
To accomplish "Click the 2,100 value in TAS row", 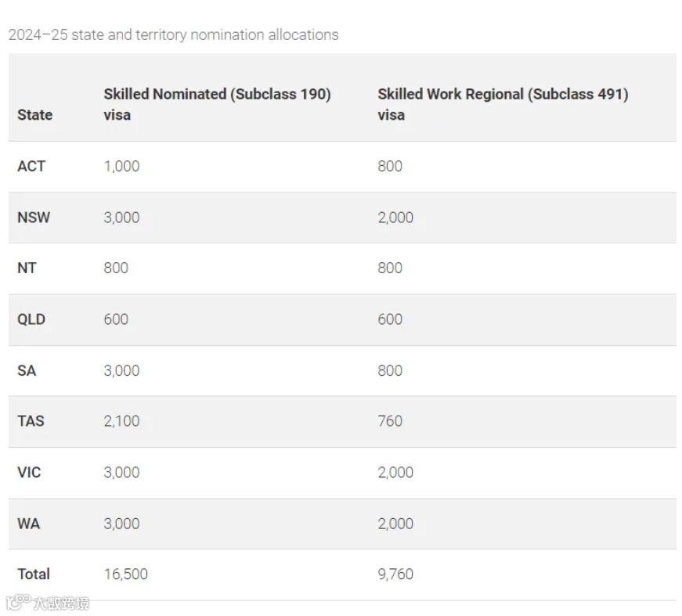I will pyautogui.click(x=121, y=421).
